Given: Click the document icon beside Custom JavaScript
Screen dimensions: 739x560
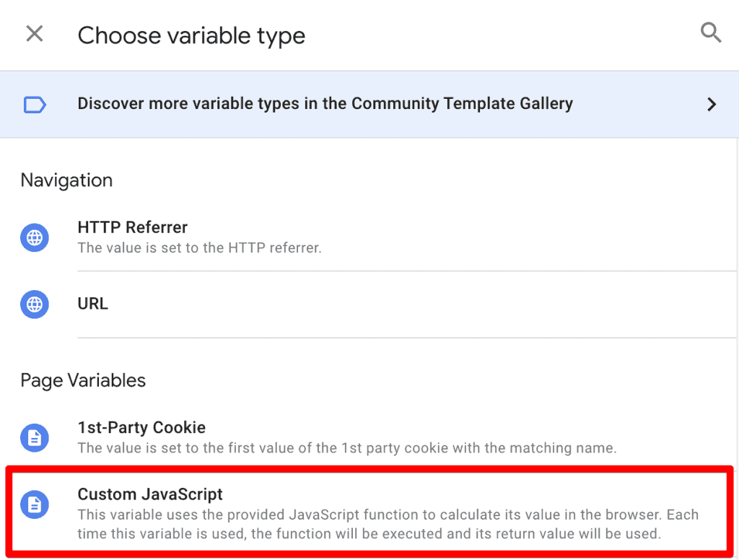Looking at the screenshot, I should [34, 504].
